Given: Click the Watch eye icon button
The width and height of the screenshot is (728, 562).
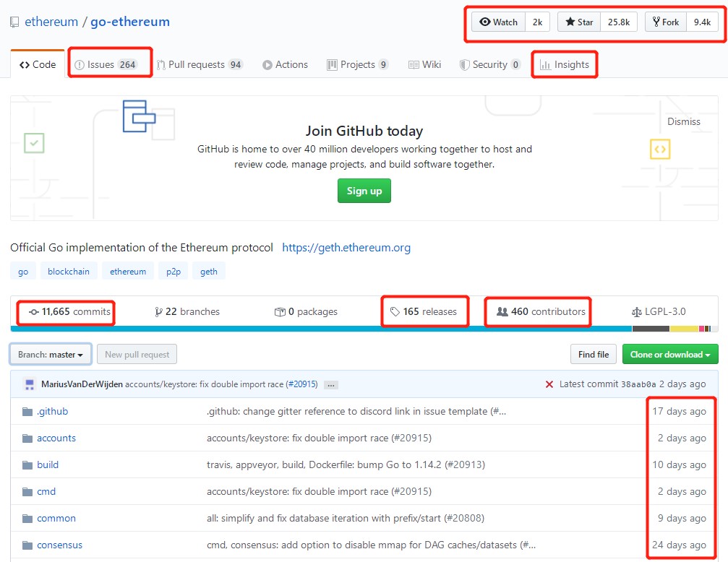Looking at the screenshot, I should (x=499, y=22).
